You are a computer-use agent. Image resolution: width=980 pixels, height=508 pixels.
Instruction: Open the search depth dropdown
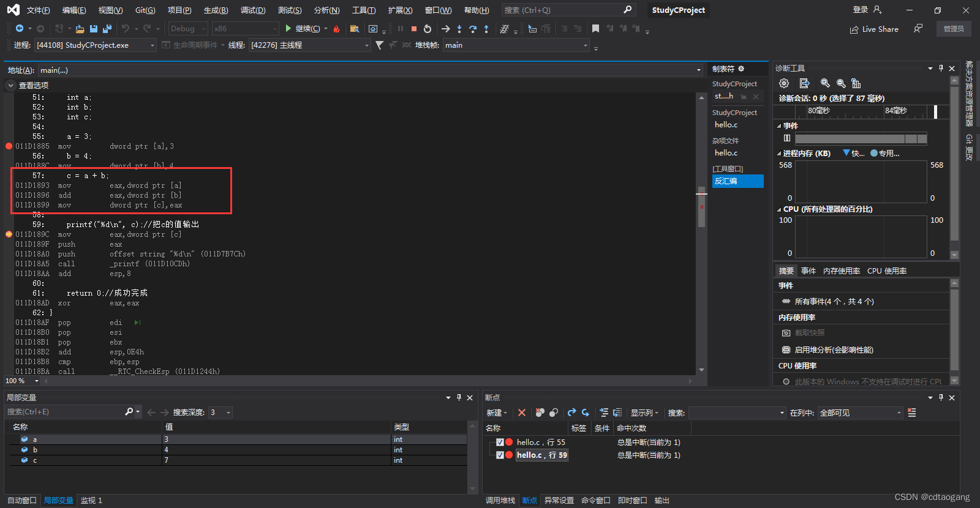(221, 413)
